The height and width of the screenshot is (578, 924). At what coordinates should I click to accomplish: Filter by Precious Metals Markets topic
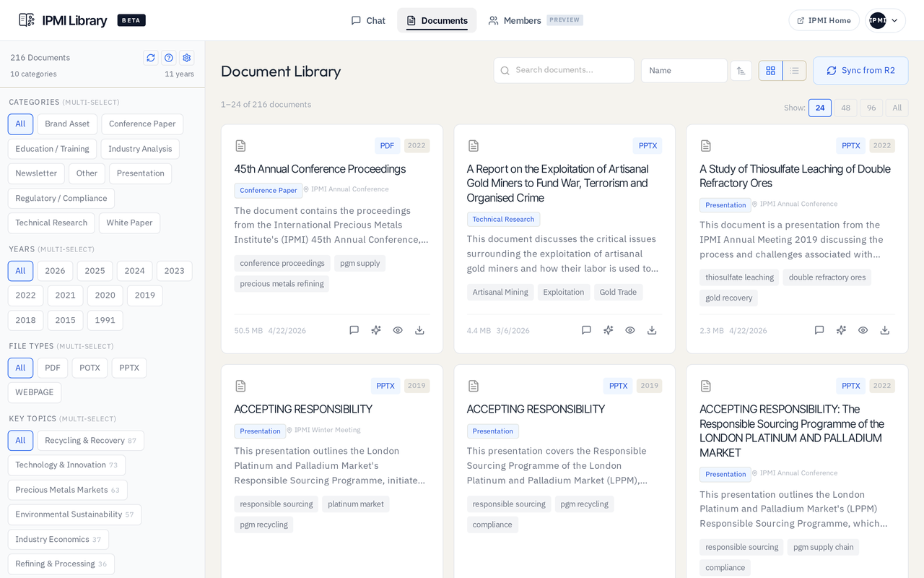[x=68, y=490]
